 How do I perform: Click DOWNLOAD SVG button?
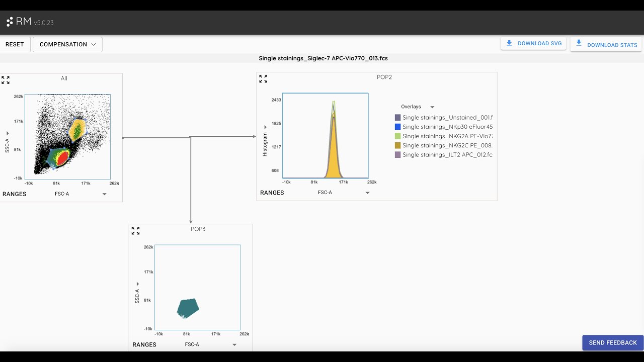533,43
